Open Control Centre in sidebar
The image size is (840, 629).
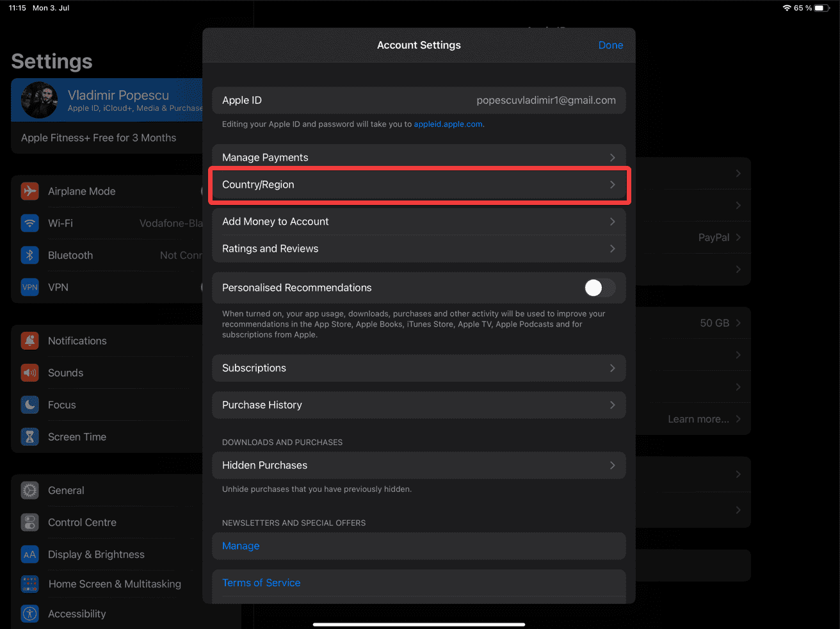click(x=107, y=523)
